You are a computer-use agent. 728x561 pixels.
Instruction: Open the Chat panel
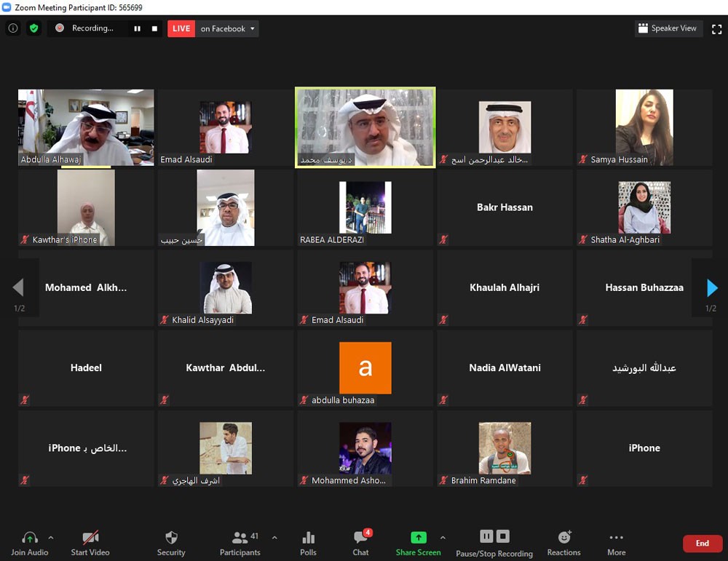361,543
